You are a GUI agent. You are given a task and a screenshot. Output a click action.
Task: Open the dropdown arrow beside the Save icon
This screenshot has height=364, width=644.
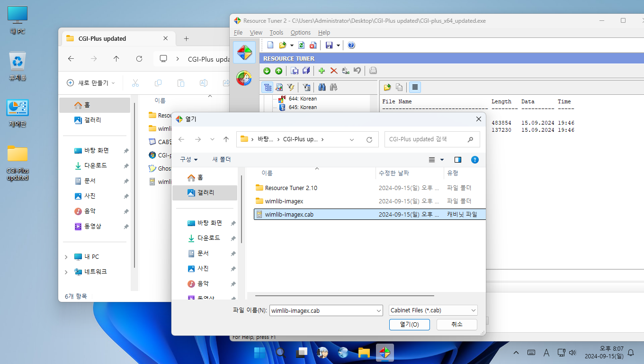338,45
